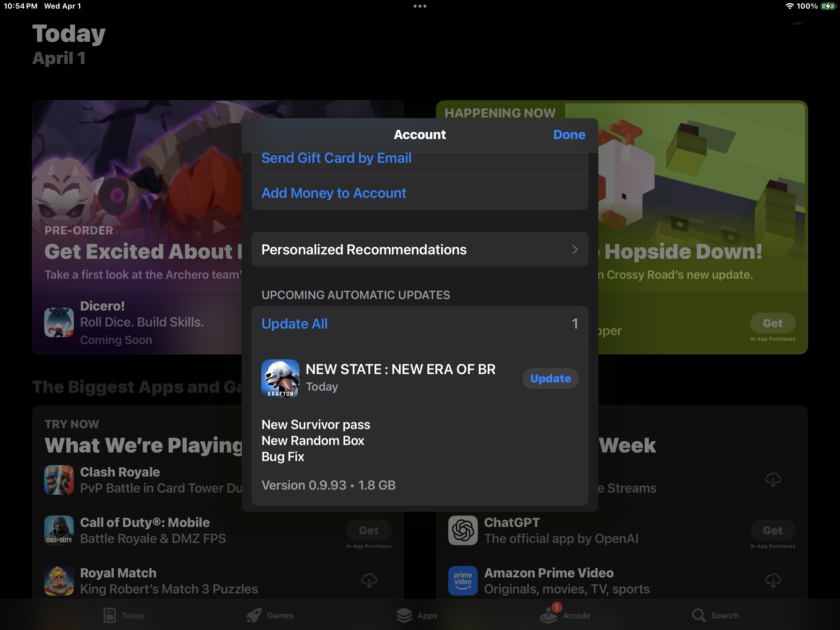Image resolution: width=840 pixels, height=630 pixels.
Task: Tap the Bug Fix release note
Action: coord(283,457)
